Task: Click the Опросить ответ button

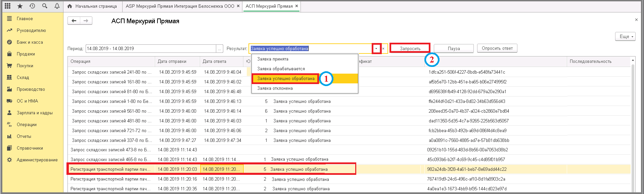Action: [497, 48]
